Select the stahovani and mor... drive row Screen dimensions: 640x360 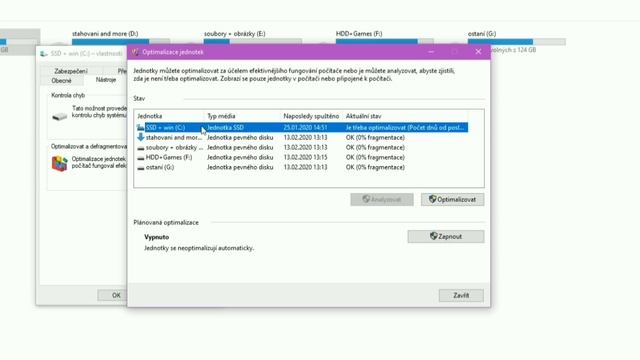pyautogui.click(x=302, y=138)
